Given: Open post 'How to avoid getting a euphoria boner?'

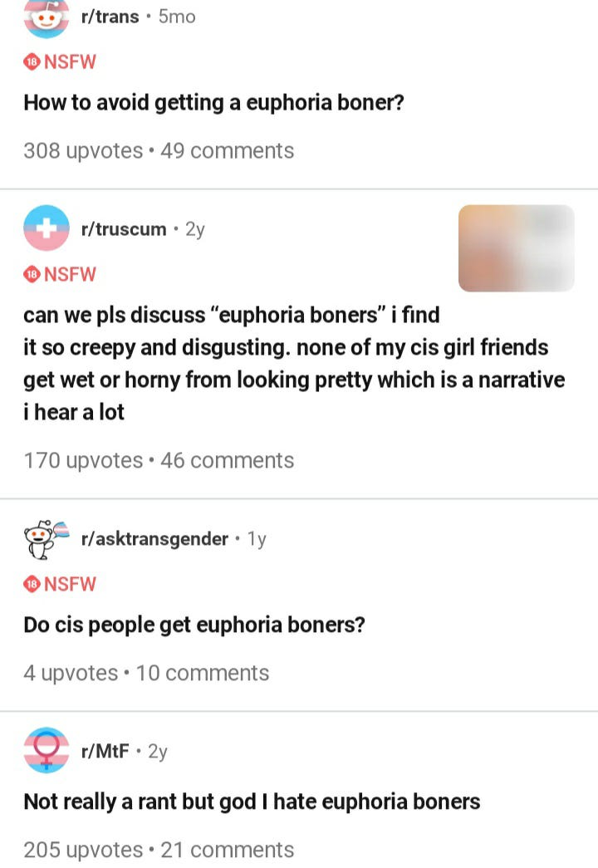Looking at the screenshot, I should click(x=213, y=103).
